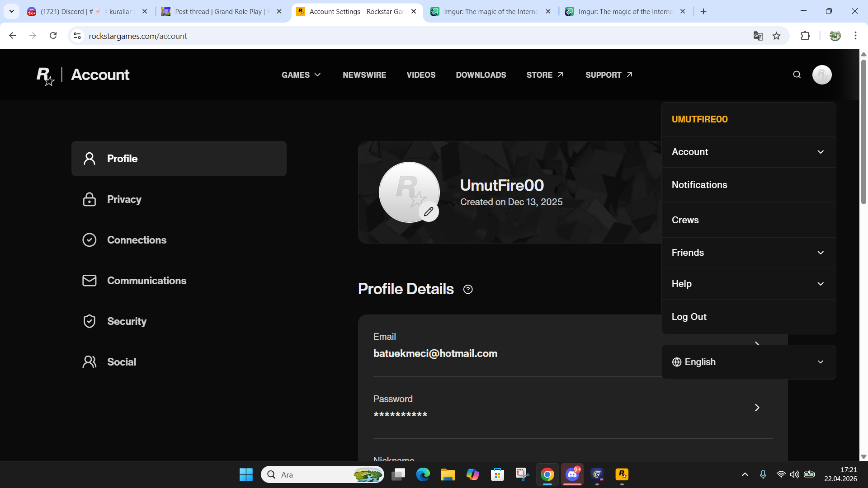
Task: Click the Account heading next to logo
Action: point(100,75)
